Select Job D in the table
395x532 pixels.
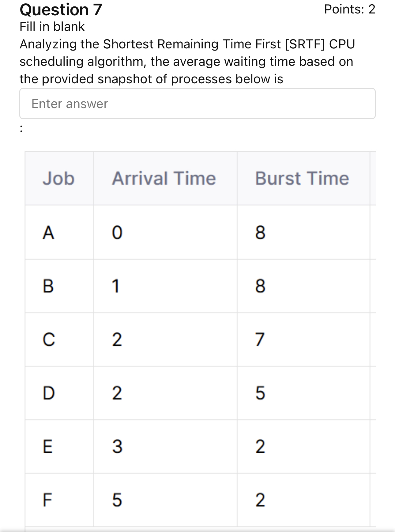tap(49, 394)
